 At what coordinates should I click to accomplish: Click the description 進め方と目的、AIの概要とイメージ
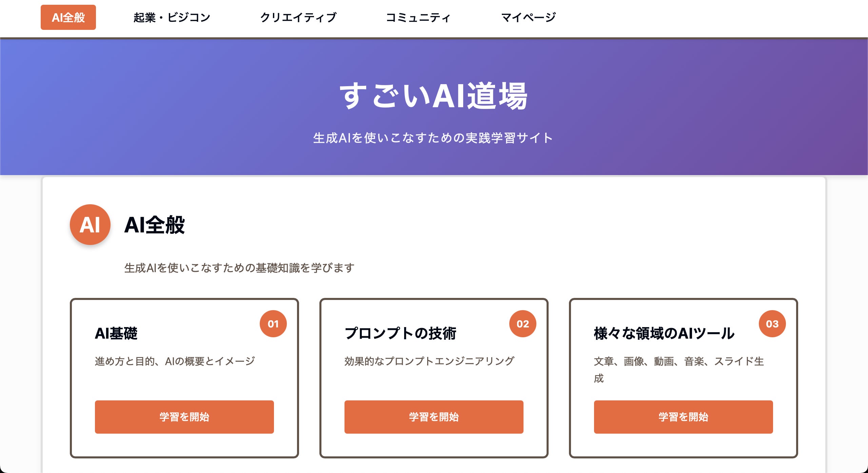click(175, 361)
